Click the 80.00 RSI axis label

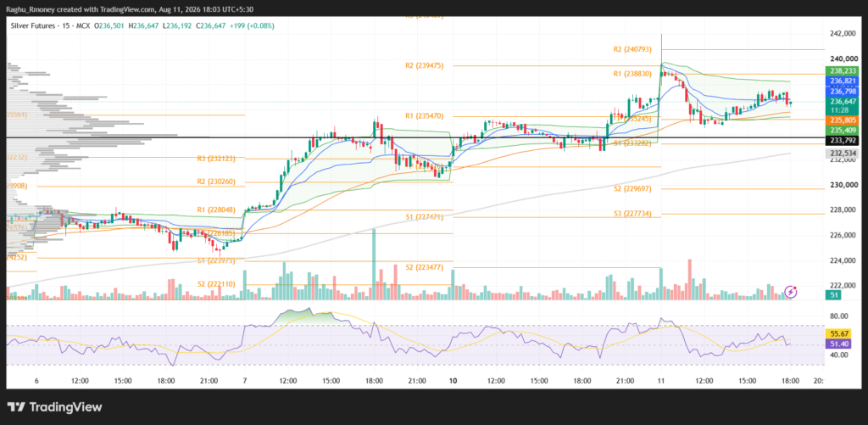pyautogui.click(x=840, y=316)
